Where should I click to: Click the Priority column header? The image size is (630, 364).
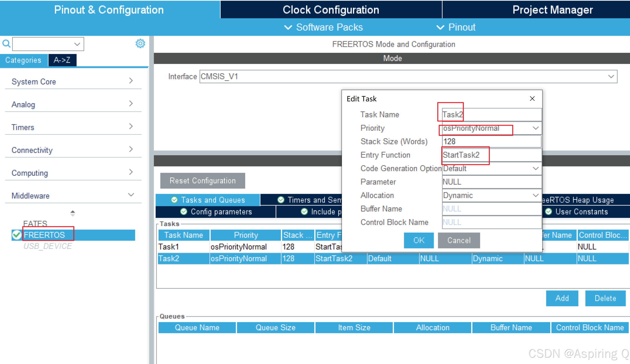point(246,235)
